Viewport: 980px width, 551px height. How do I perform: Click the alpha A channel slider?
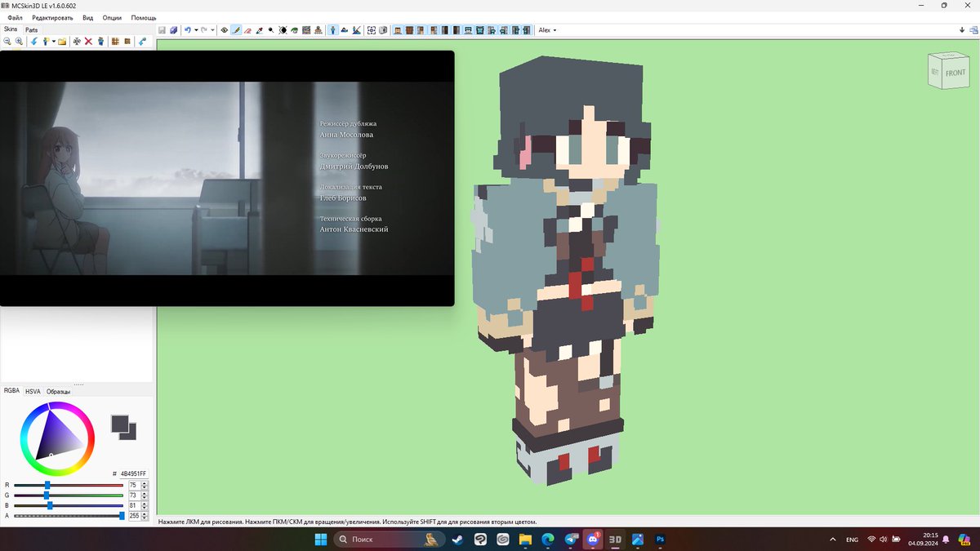pyautogui.click(x=69, y=516)
